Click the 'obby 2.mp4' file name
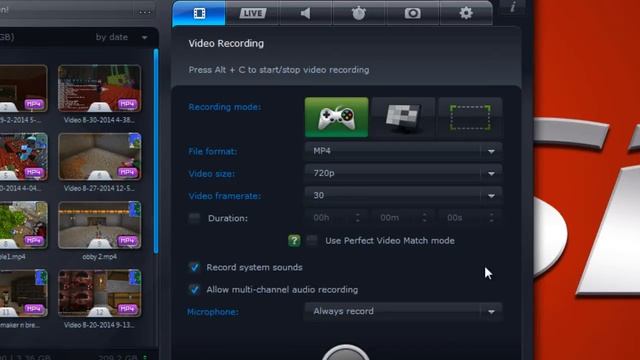Viewport: 640px width, 360px height. coord(100,257)
